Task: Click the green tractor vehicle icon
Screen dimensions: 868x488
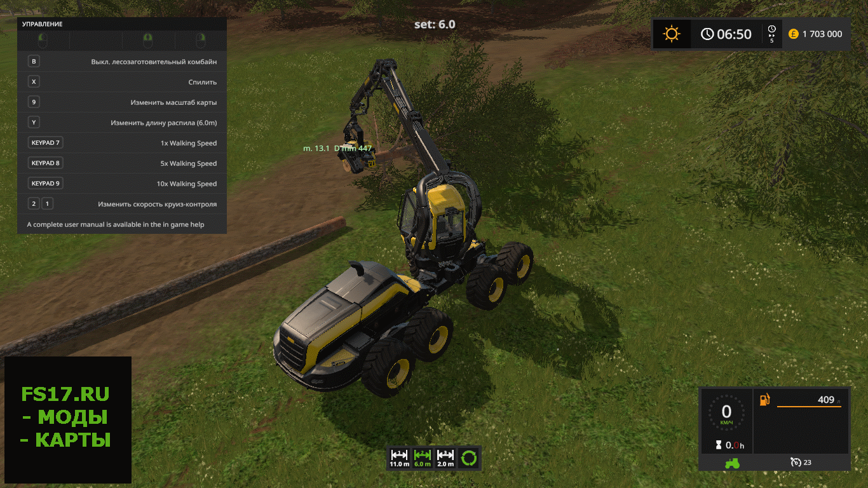Action: tap(732, 463)
